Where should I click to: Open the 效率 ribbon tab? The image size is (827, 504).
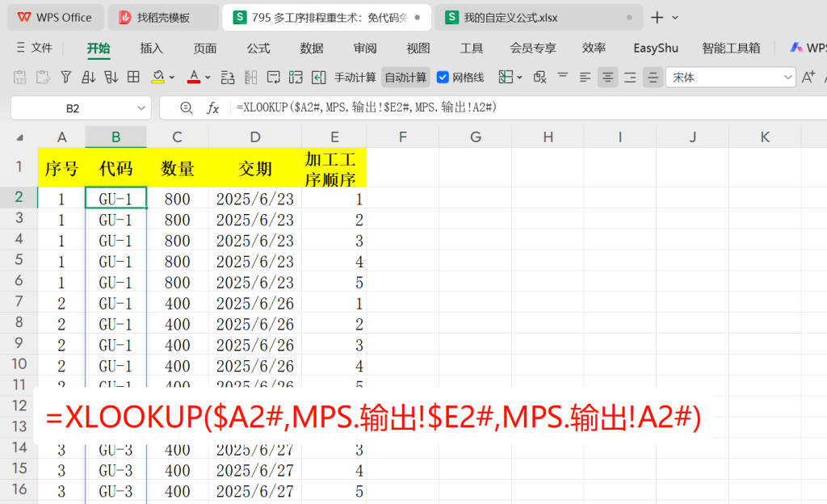coord(594,48)
